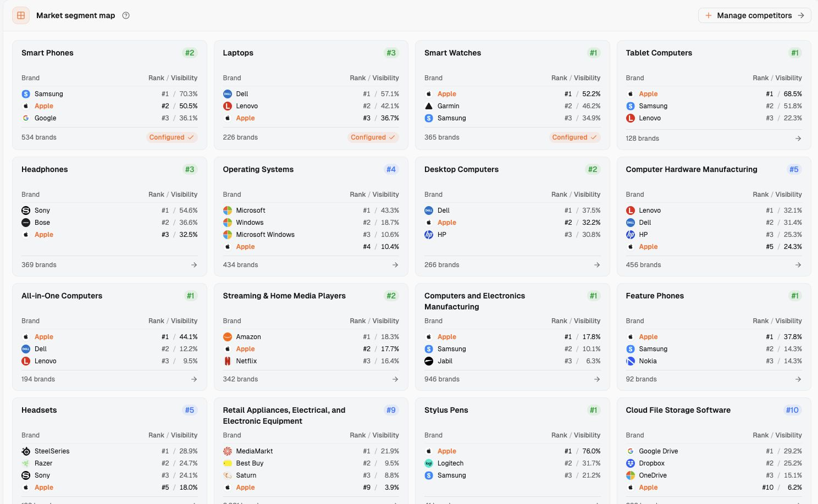818x504 pixels.
Task: Click Configured badge on Smart Watches card
Action: [x=575, y=137]
